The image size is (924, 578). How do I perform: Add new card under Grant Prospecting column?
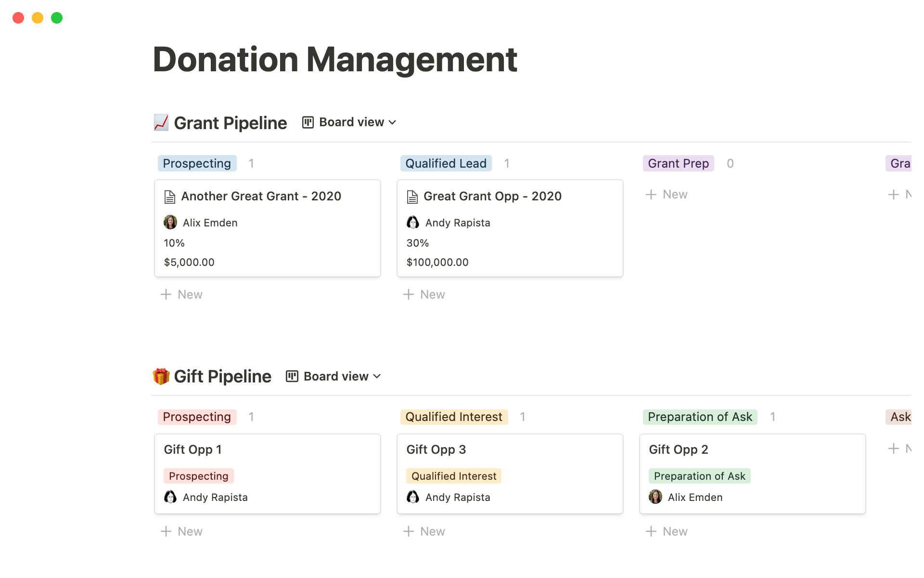pyautogui.click(x=182, y=294)
